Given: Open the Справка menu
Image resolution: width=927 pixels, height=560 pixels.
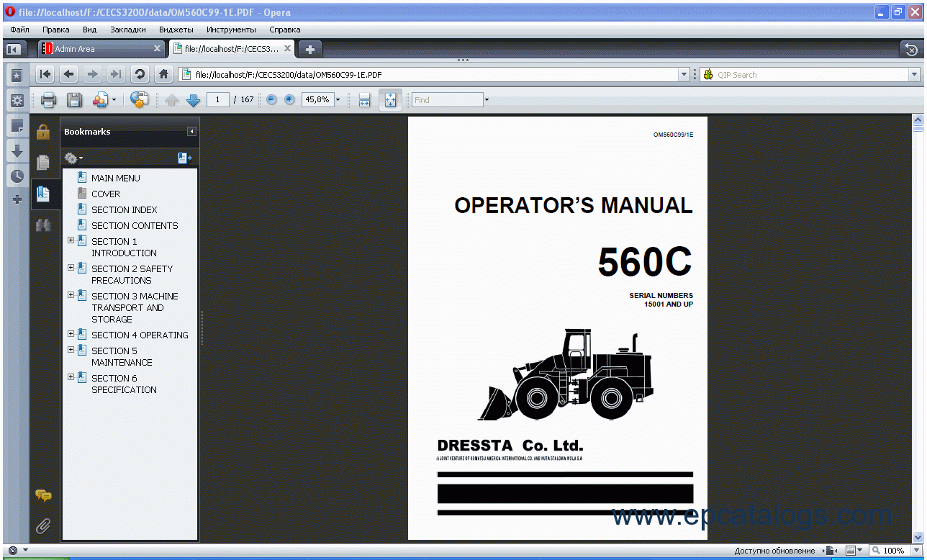Looking at the screenshot, I should pos(285,30).
